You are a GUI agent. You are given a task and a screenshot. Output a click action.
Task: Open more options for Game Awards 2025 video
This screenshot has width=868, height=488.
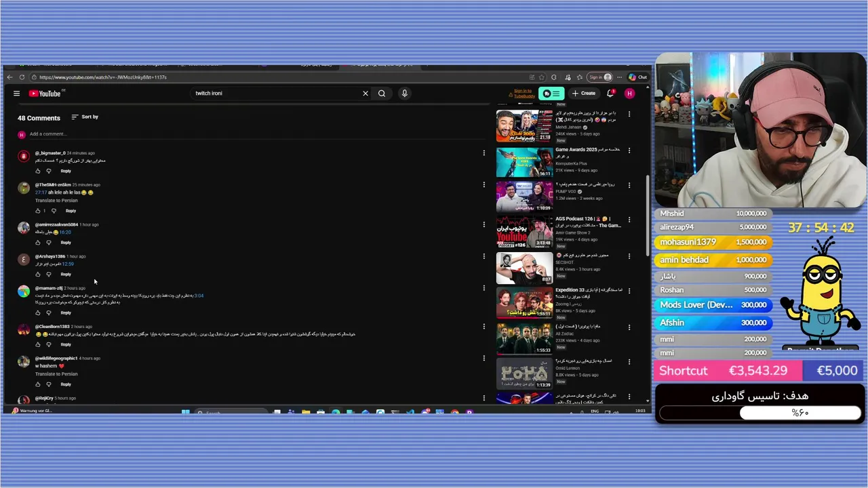(629, 150)
